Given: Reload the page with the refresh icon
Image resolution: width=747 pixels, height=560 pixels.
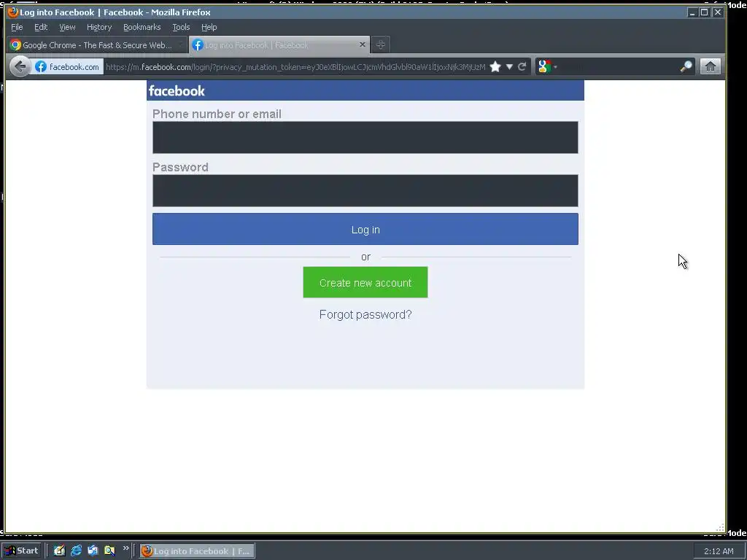Looking at the screenshot, I should (522, 66).
